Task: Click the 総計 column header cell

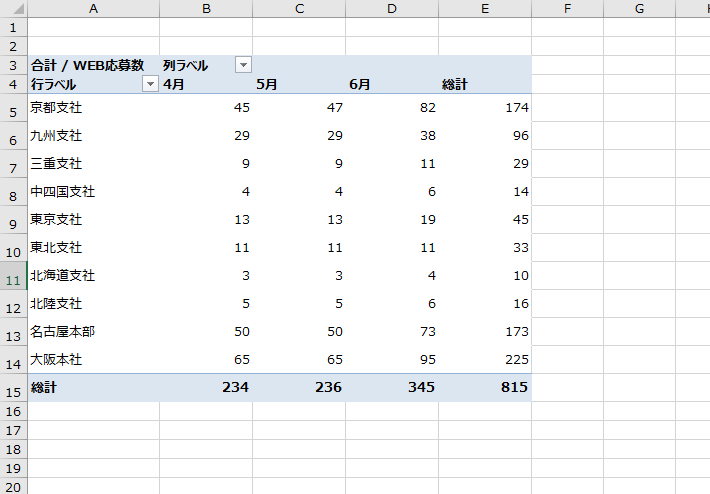Action: click(x=485, y=84)
